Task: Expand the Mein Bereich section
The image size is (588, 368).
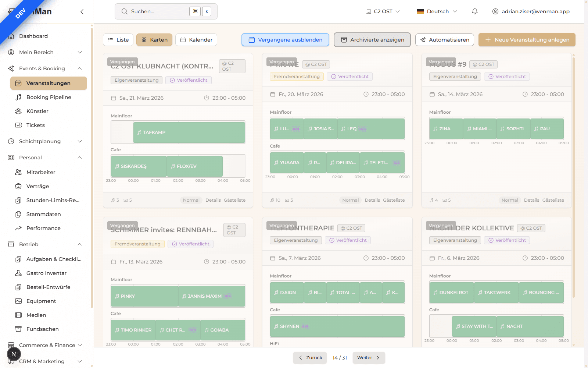Action: 45,52
